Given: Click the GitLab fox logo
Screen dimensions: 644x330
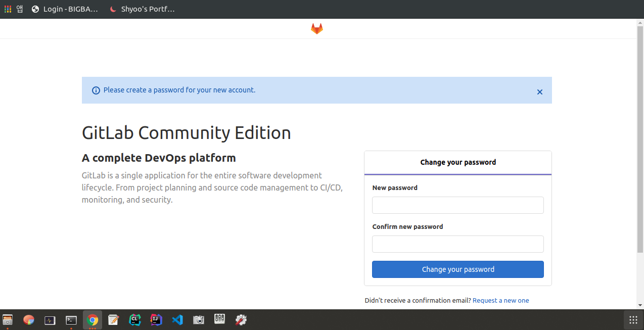Looking at the screenshot, I should click(x=317, y=29).
